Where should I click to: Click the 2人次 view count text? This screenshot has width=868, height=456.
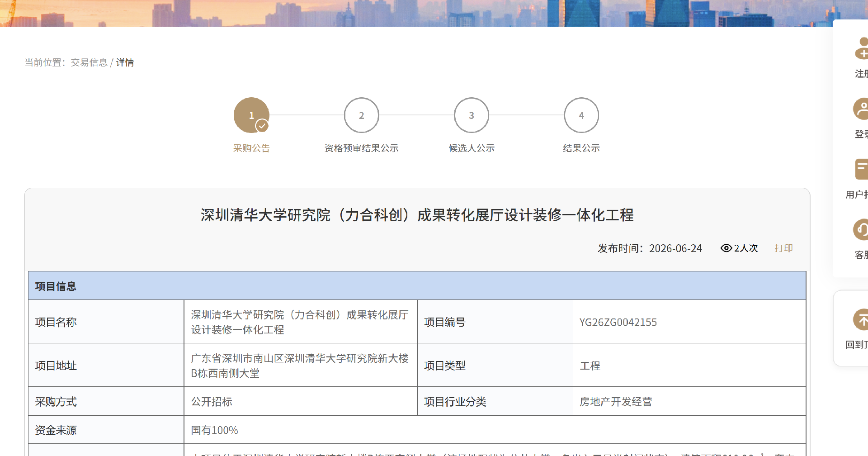point(745,248)
